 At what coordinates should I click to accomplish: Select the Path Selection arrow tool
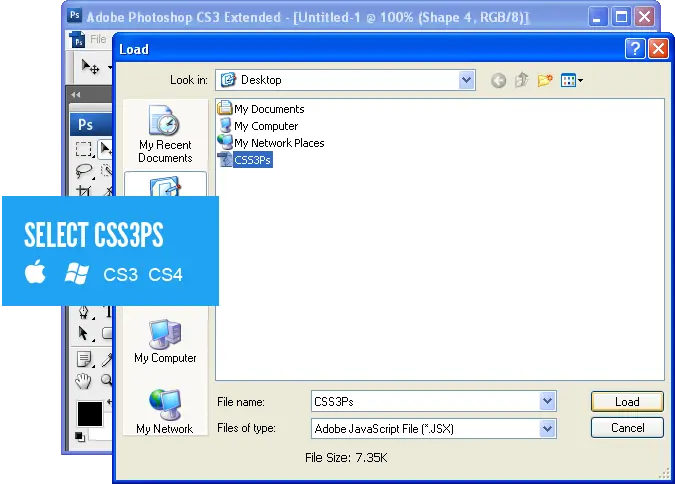point(84,333)
